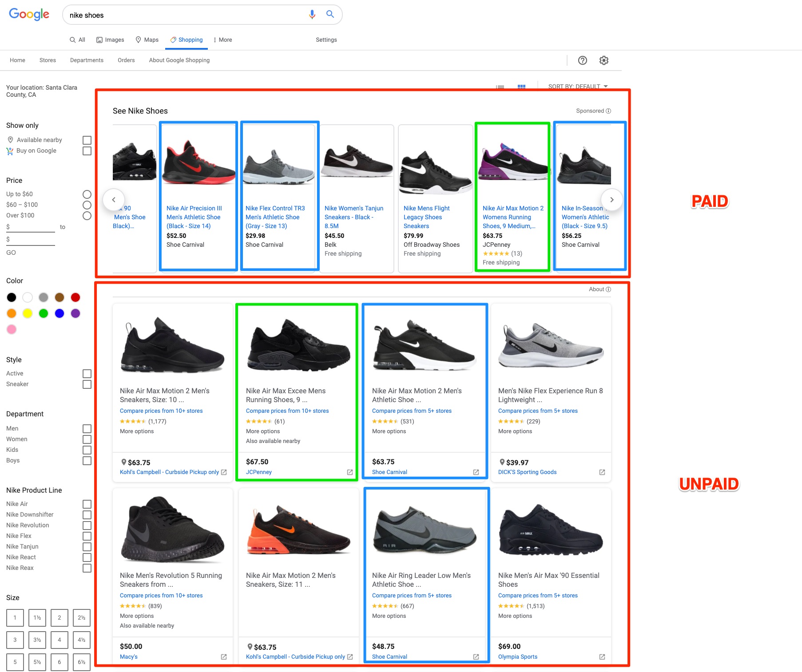Check the Nike Air product line checkbox
Viewport: 802px width, 672px height.
click(87, 504)
